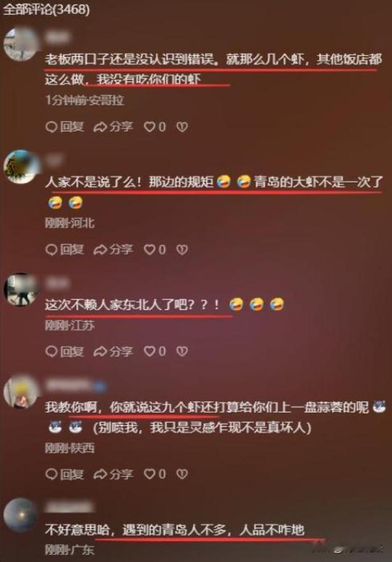Viewport: 392px width, 562px height.
Task: Select the 全部评论(3468) header
Action: click(x=46, y=10)
